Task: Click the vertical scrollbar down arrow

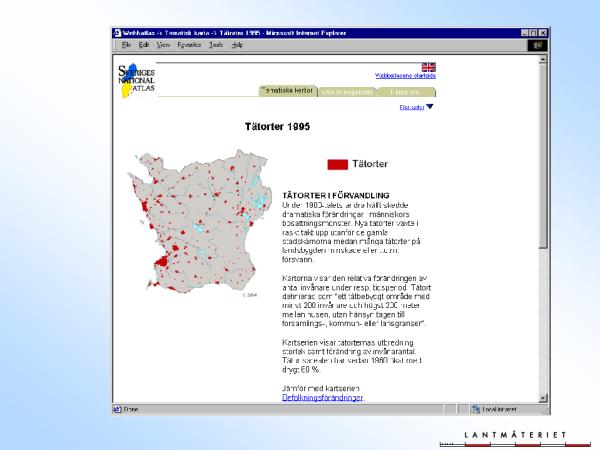Action: click(543, 398)
